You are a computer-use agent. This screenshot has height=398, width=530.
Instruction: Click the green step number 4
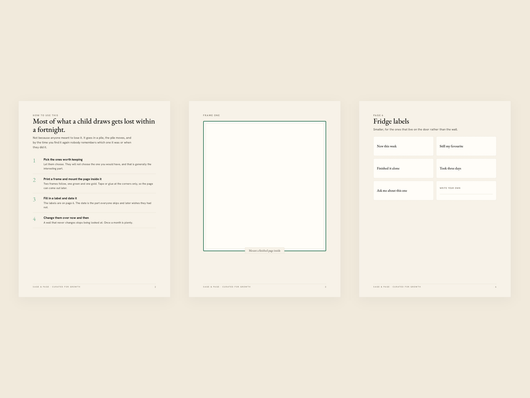coord(34,219)
